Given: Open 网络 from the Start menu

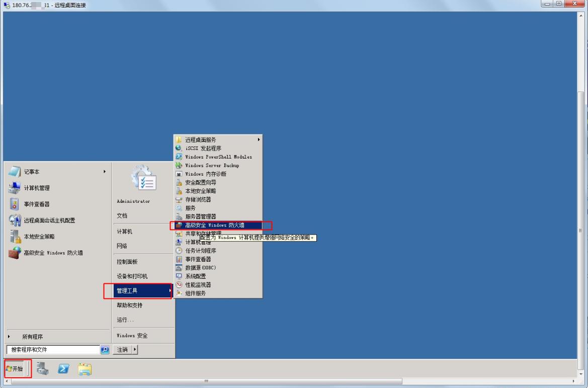Looking at the screenshot, I should coord(122,246).
